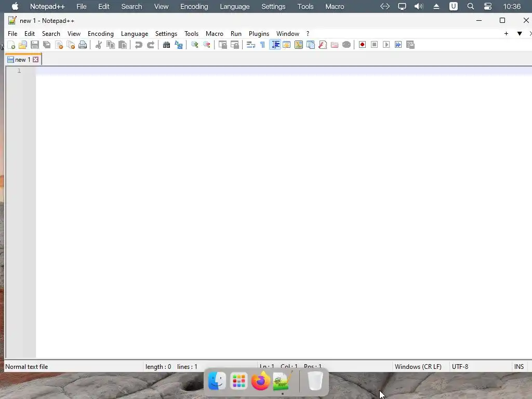532x399 pixels.
Task: Toggle the Show Indent Guide button
Action: tap(275, 45)
